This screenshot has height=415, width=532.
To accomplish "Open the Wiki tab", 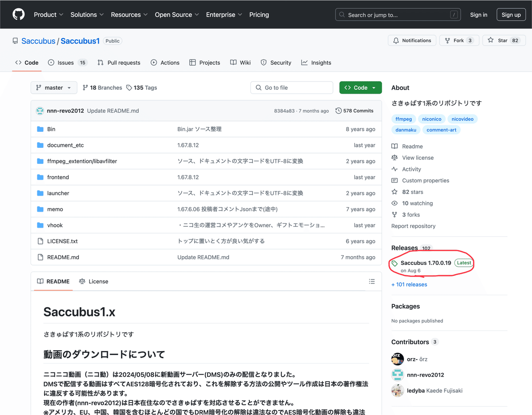I will pyautogui.click(x=240, y=63).
